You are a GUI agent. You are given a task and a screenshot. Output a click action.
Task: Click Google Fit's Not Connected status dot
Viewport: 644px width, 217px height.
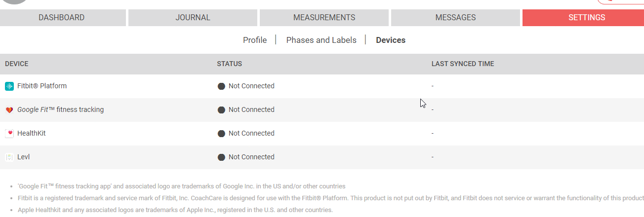(221, 110)
